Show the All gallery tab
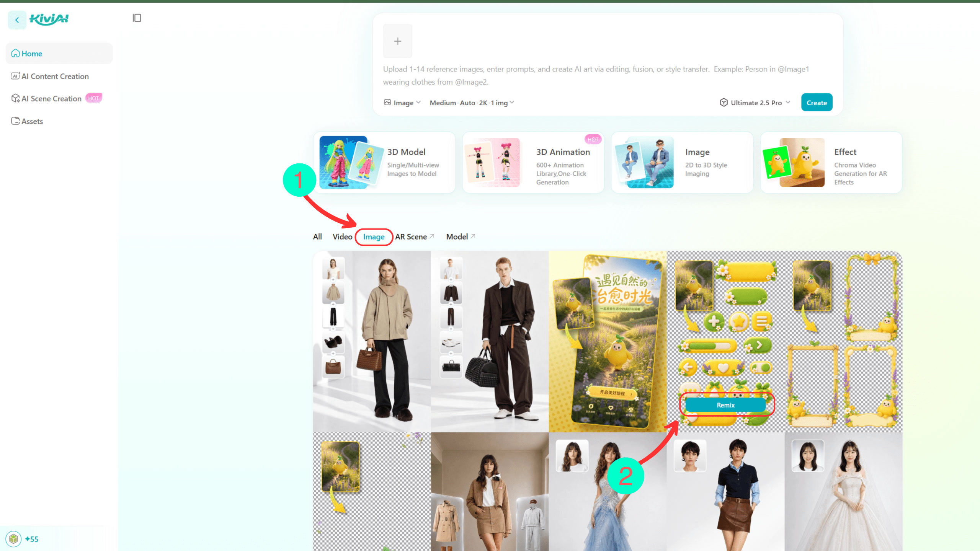Screen dimensions: 980x551 click(x=317, y=236)
